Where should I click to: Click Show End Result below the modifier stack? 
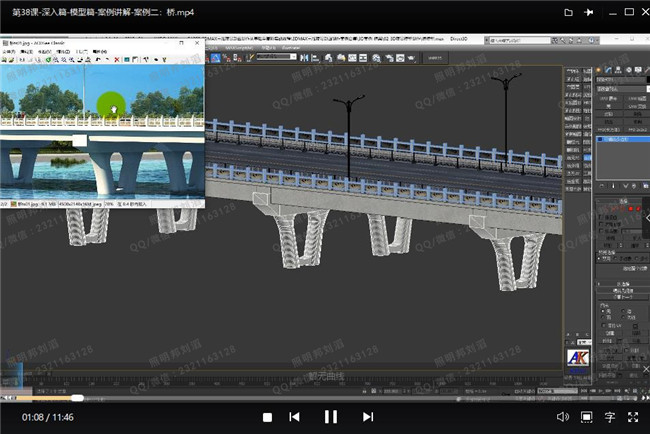(614, 186)
